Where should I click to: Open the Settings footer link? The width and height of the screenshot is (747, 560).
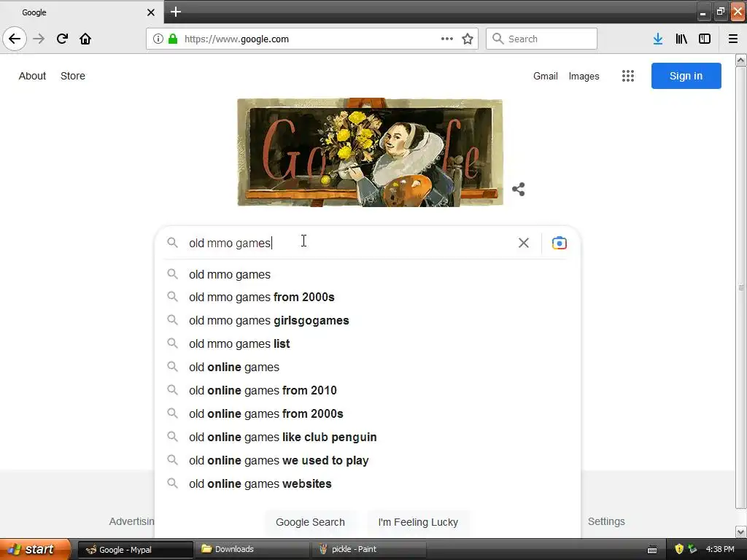606,521
